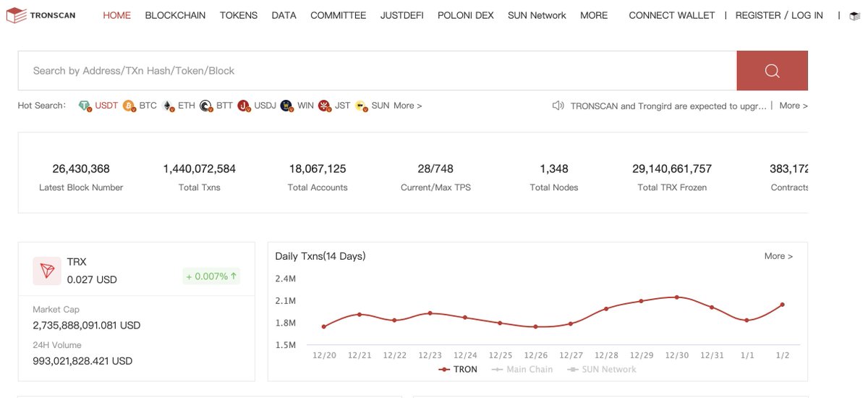
Task: Click the SUN token icon
Action: (x=361, y=106)
